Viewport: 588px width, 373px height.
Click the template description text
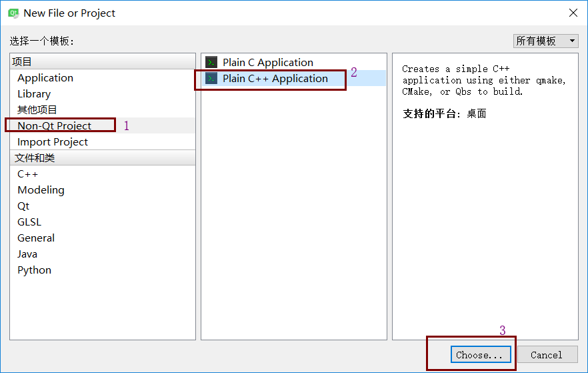483,80
